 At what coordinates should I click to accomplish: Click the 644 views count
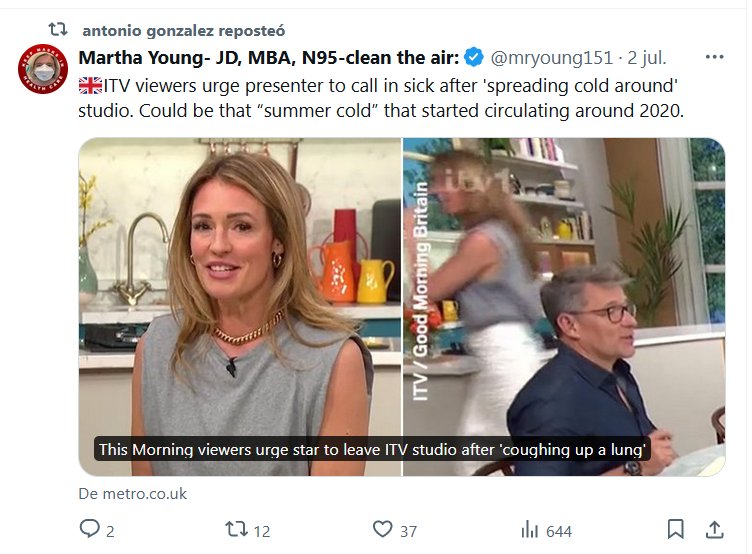coord(559,530)
